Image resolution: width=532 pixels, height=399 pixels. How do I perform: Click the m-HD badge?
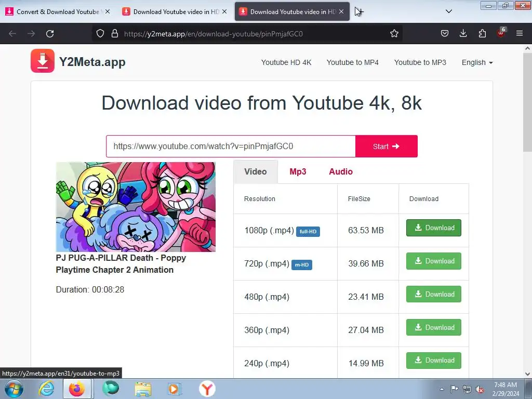point(302,264)
